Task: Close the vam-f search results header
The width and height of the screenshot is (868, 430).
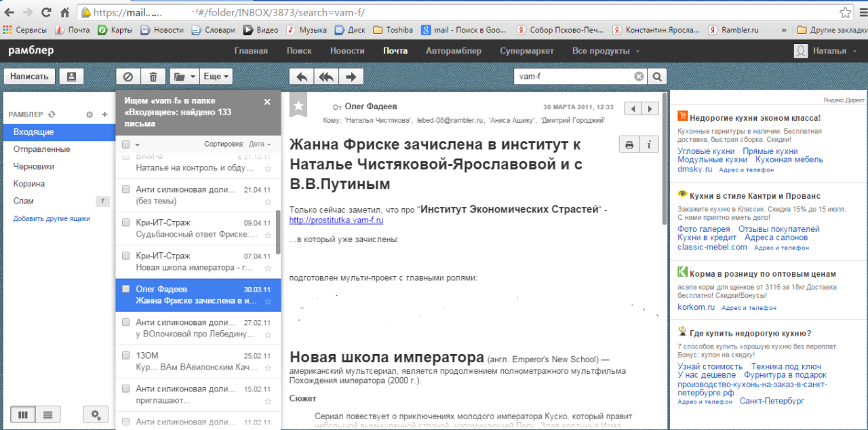Action: [267, 102]
